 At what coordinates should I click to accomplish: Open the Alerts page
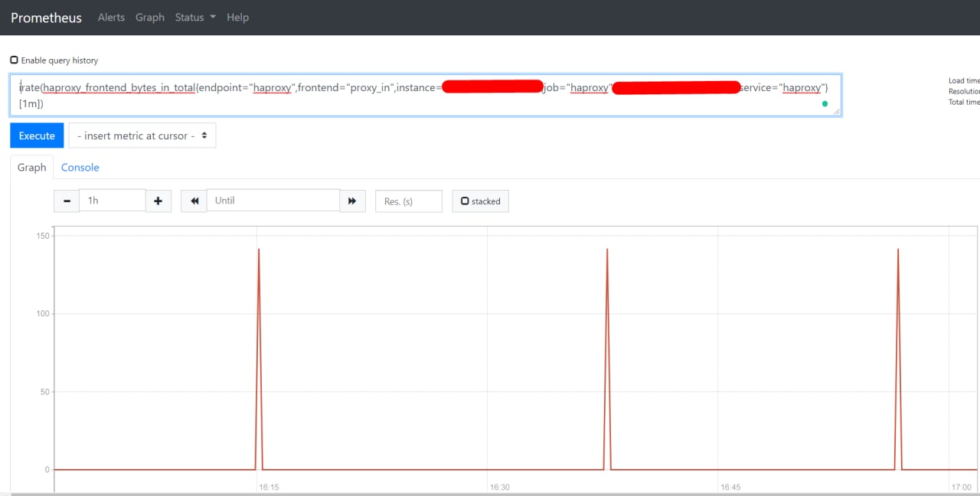click(x=111, y=18)
